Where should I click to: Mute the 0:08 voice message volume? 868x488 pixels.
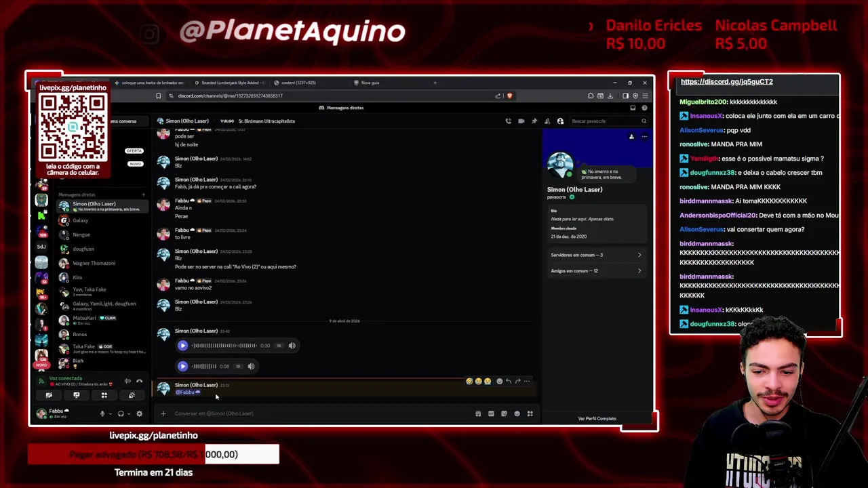tap(251, 366)
